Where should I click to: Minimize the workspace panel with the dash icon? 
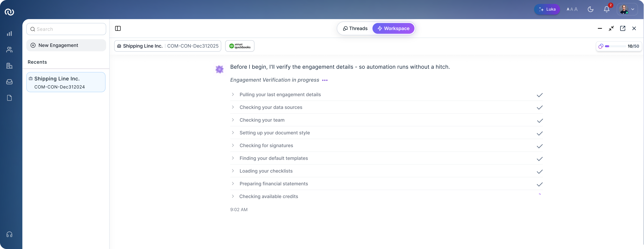click(600, 28)
